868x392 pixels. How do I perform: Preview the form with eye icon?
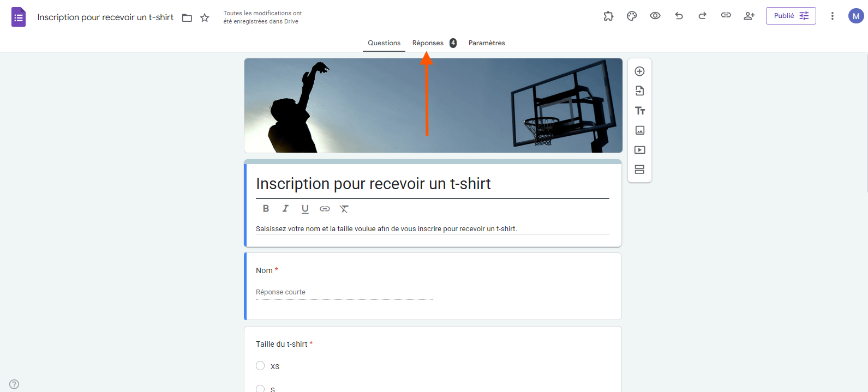tap(655, 16)
